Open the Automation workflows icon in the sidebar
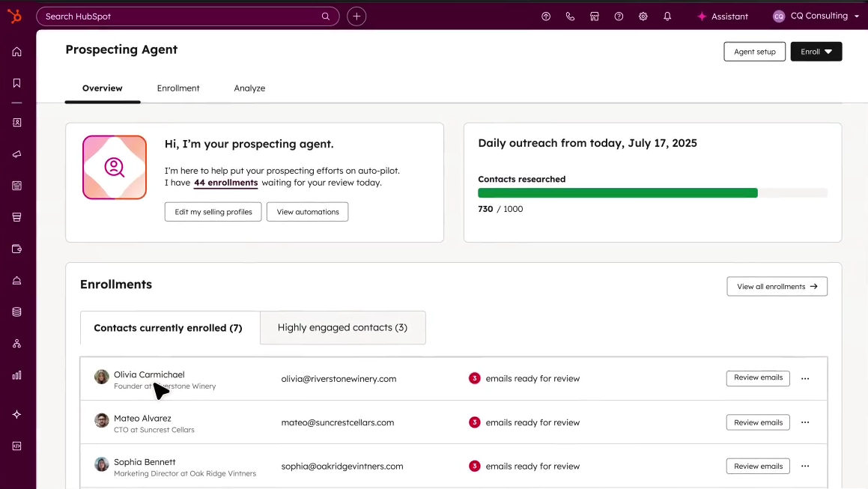This screenshot has width=868, height=489. [16, 344]
